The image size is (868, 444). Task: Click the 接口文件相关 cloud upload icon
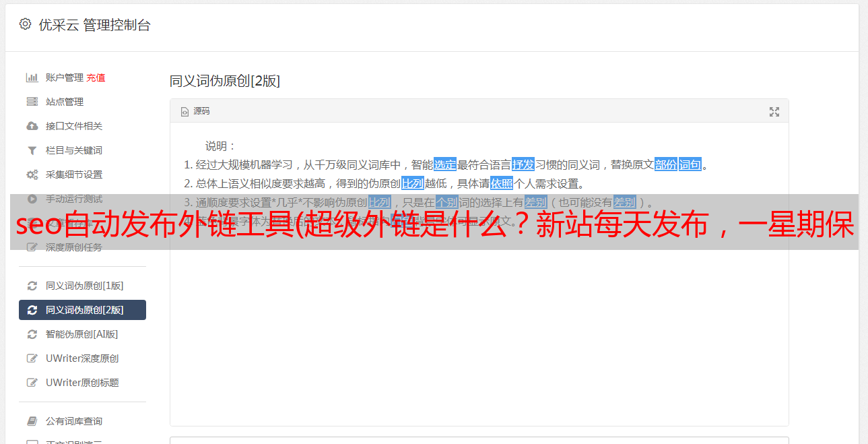click(32, 126)
